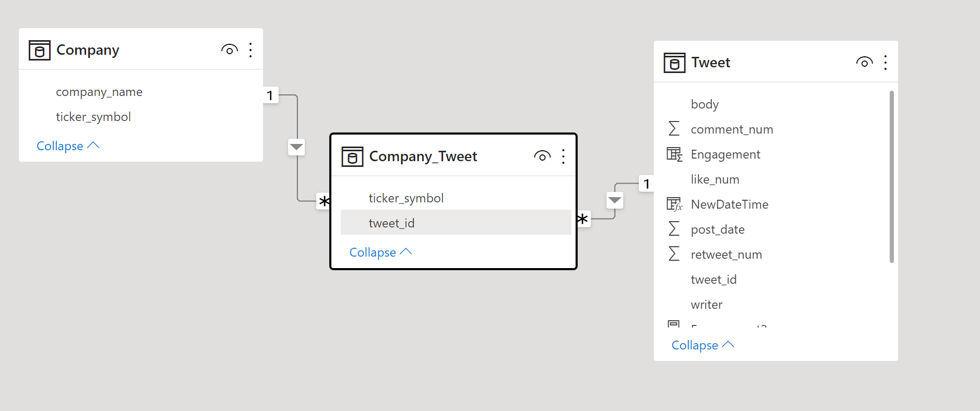Select tweet_id field in Company_Tweet table

point(456,223)
